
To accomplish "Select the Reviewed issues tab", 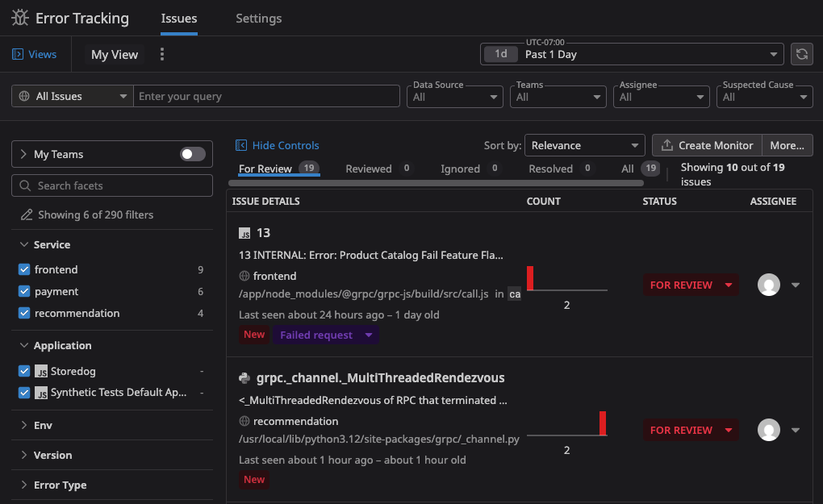I will click(369, 169).
